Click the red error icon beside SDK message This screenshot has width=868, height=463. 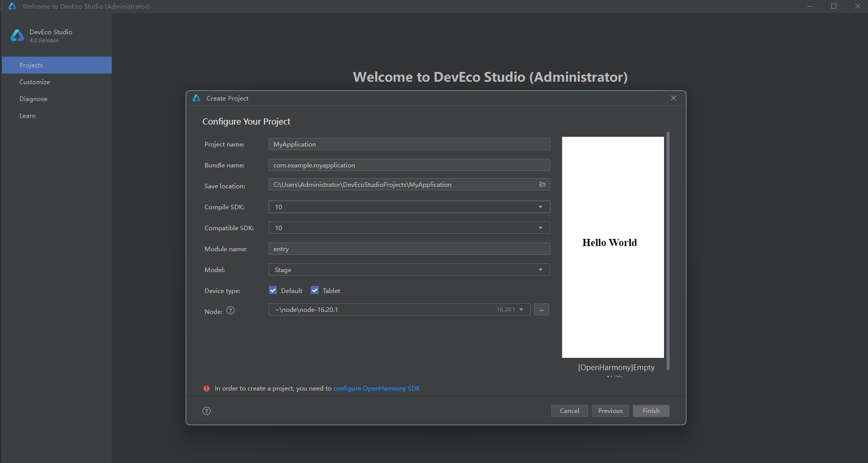[207, 388]
